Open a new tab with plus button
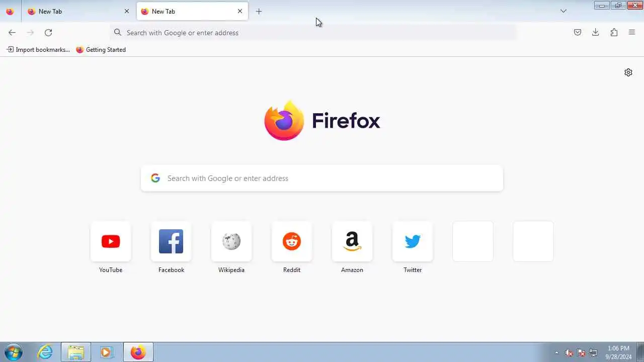The image size is (644, 362). pos(259,11)
